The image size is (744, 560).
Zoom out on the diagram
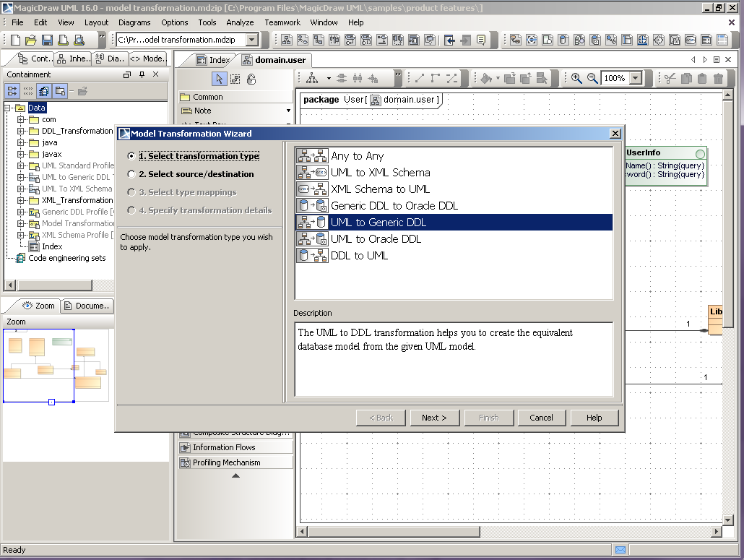(592, 78)
